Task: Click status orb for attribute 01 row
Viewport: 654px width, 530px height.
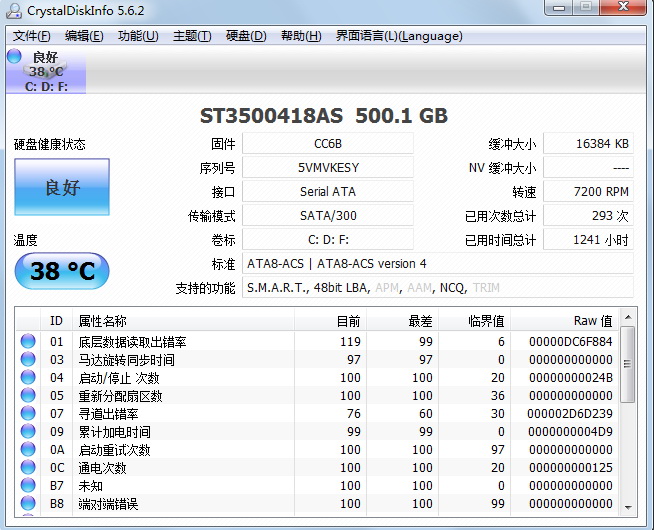Action: (x=28, y=341)
